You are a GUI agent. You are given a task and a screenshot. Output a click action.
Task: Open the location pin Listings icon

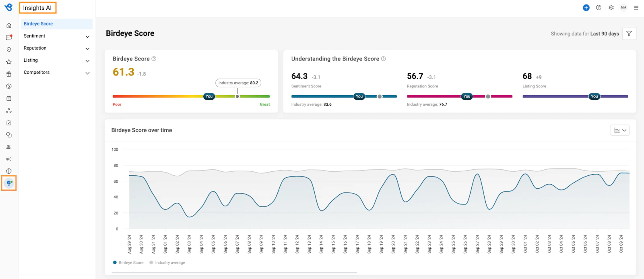coord(9,50)
